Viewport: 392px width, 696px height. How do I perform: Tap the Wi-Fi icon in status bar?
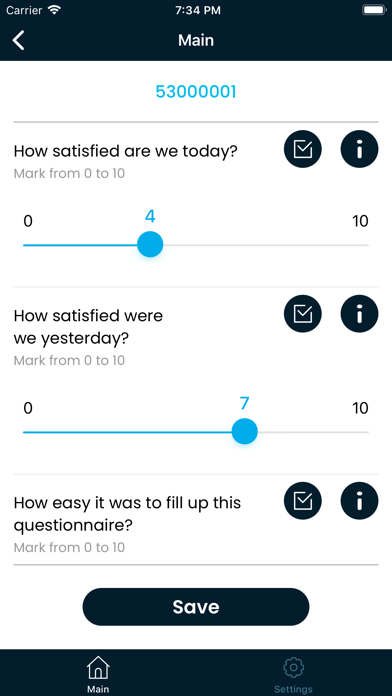[55, 10]
